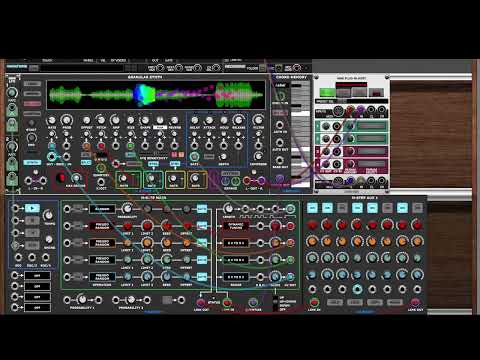
Task: Start the sequencer with the cyan play button
Action: tap(32, 208)
